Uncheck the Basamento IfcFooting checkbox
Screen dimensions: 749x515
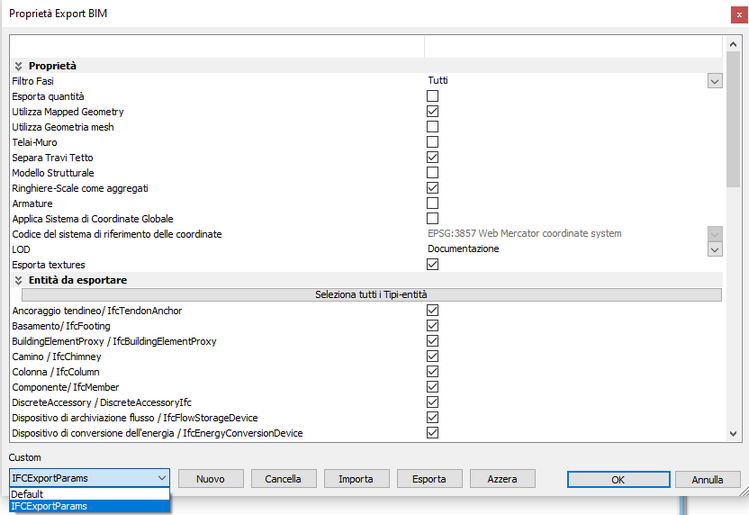tap(432, 325)
